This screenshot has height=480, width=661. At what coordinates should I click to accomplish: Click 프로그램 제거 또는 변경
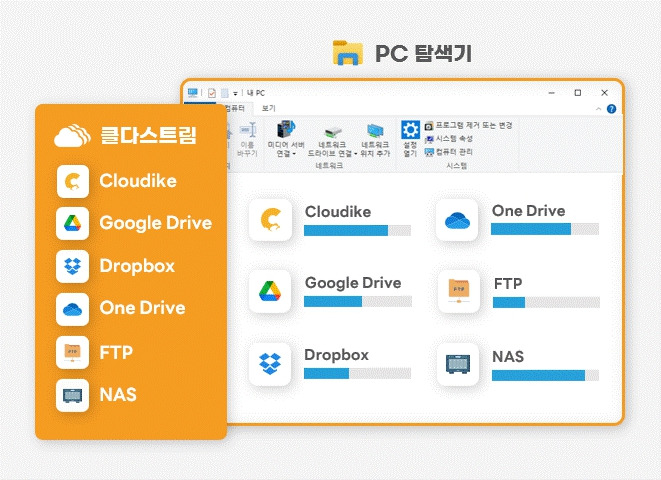tap(468, 125)
